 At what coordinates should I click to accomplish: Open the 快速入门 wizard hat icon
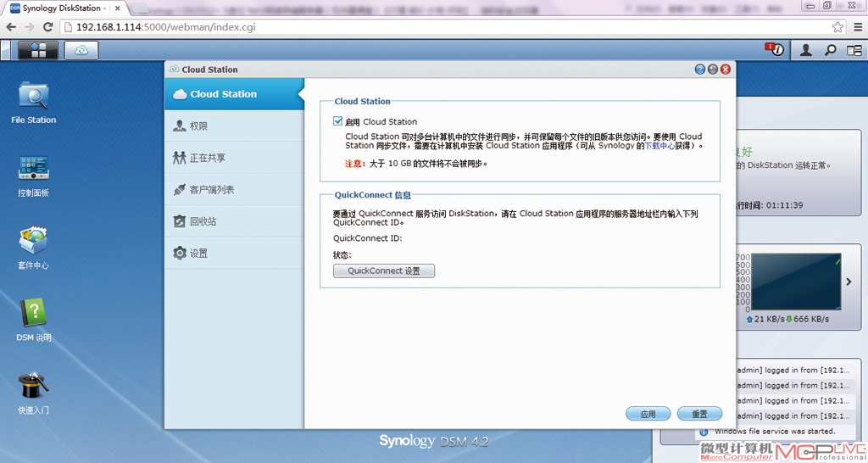(33, 393)
